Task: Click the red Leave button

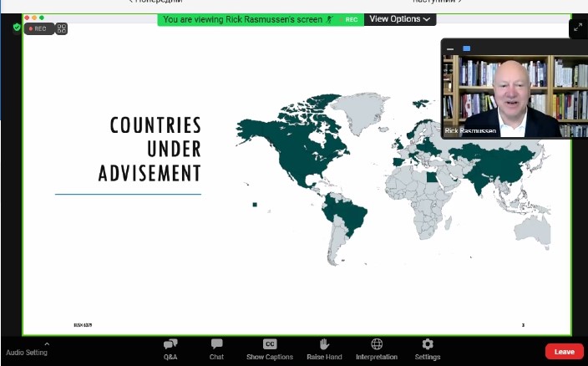Action: point(564,352)
